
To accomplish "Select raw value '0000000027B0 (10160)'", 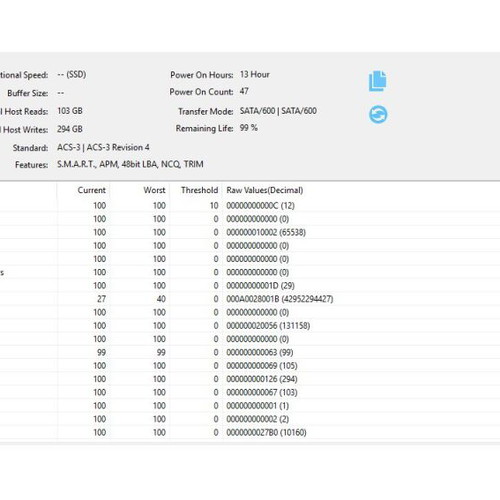I will click(266, 432).
